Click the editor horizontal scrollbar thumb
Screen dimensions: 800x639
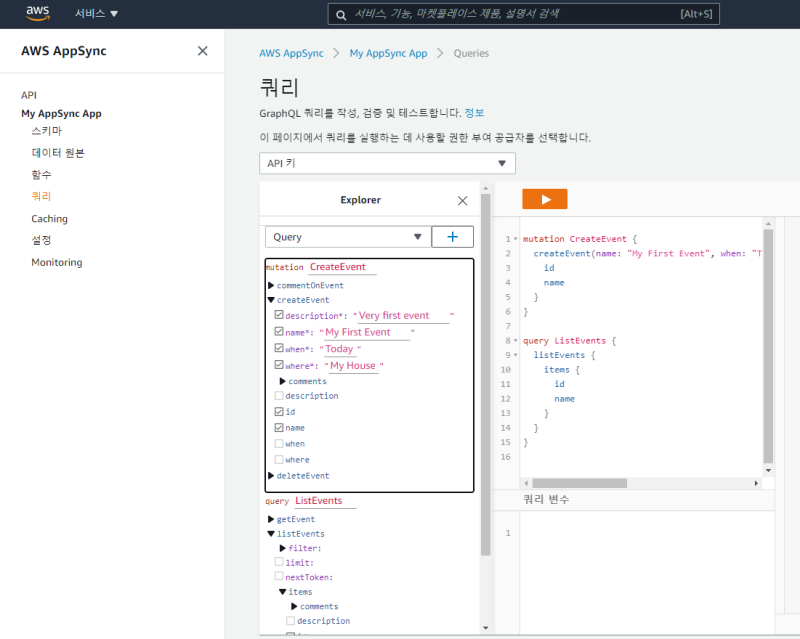[580, 483]
